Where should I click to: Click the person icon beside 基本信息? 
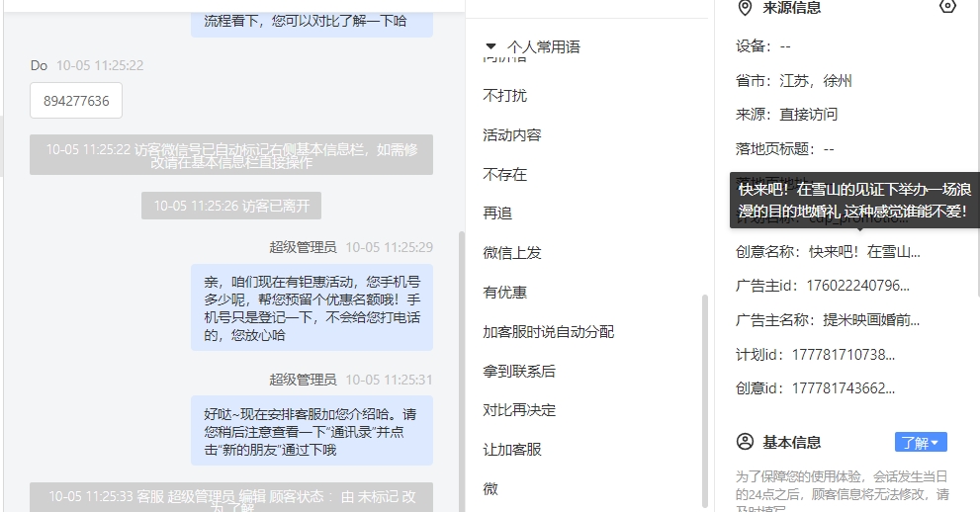745,442
